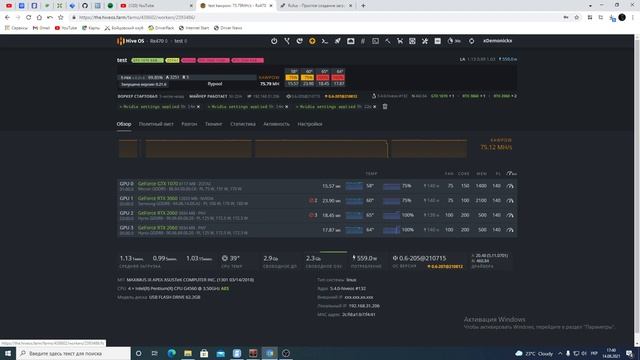Click the fan icon labeled 3m in toolbar
The height and width of the screenshot is (360, 640).
click(453, 41)
